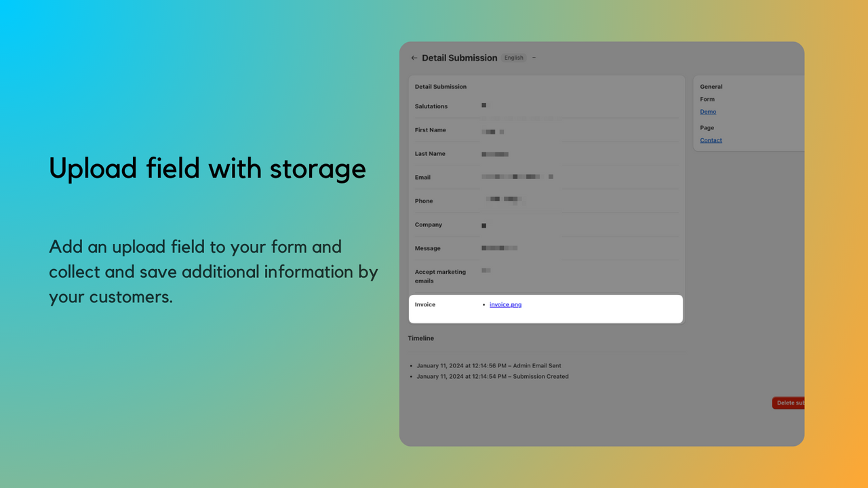
Task: Go back using the arrow beside Detail Submission
Action: click(x=414, y=58)
